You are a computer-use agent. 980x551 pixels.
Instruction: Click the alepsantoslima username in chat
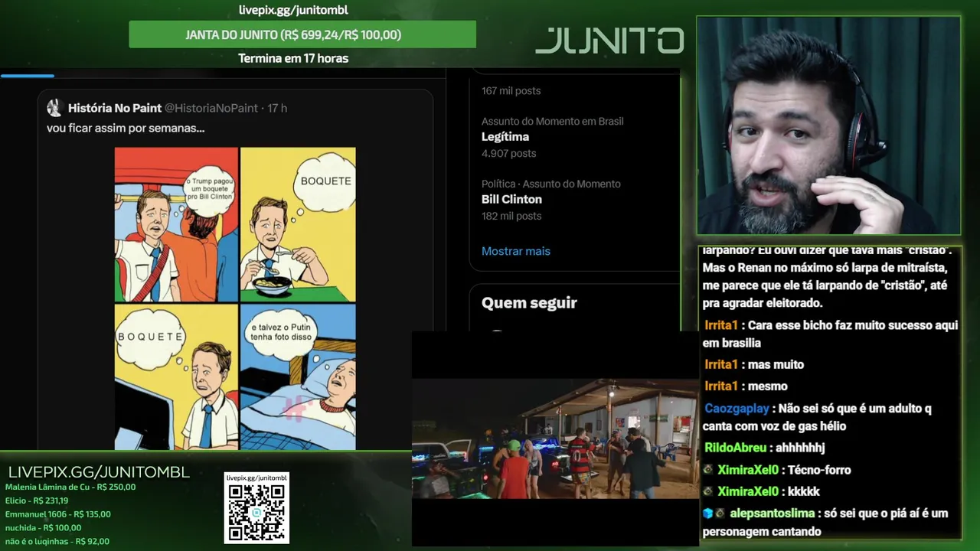[x=772, y=514]
